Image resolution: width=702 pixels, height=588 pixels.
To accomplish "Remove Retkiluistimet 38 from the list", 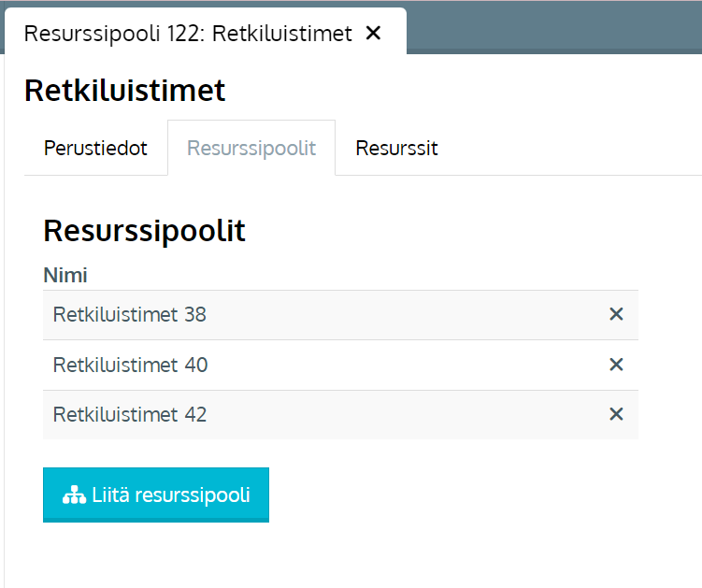I will click(616, 315).
